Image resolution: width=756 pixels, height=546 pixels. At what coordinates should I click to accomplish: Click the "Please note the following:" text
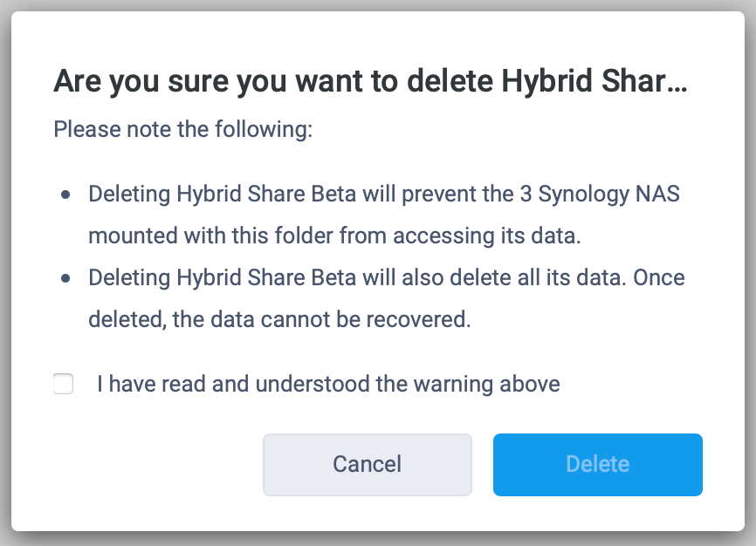point(182,130)
